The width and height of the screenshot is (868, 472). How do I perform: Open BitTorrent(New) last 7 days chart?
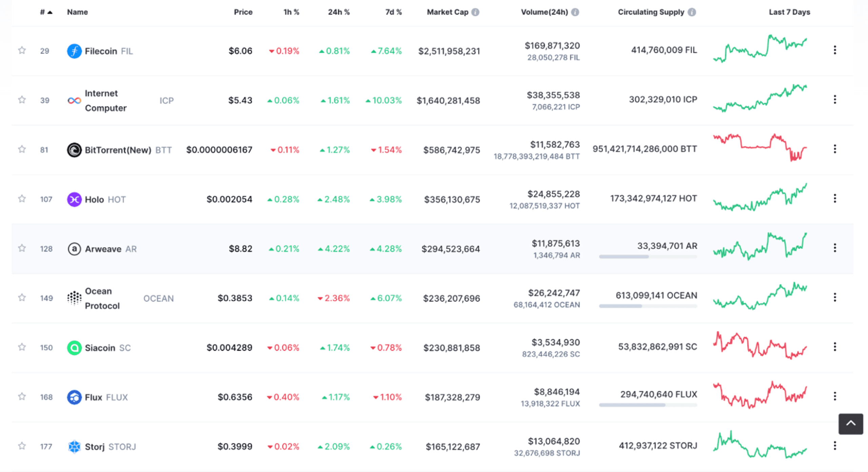pos(760,147)
